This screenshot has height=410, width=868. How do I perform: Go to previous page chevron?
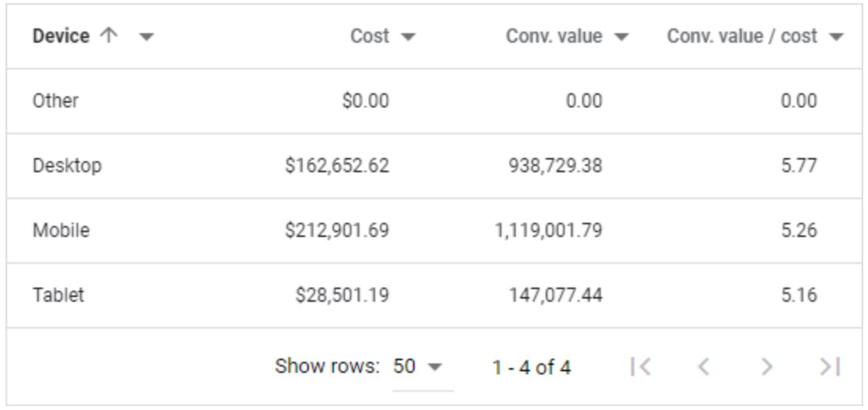point(704,367)
